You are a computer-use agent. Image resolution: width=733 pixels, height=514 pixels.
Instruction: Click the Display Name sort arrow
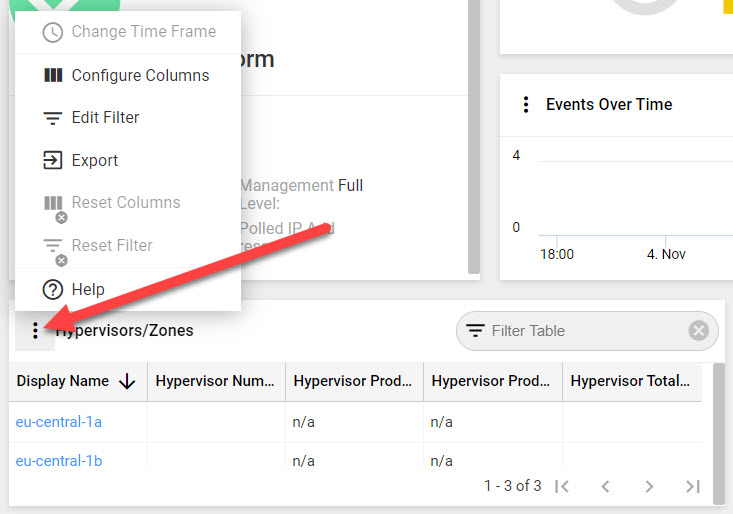(x=127, y=382)
